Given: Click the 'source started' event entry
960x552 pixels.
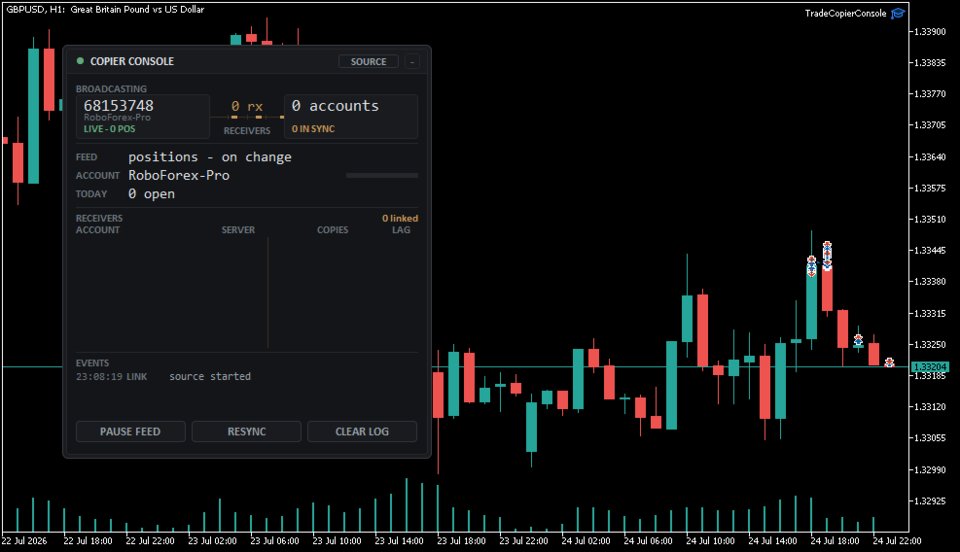Looking at the screenshot, I should click(210, 376).
